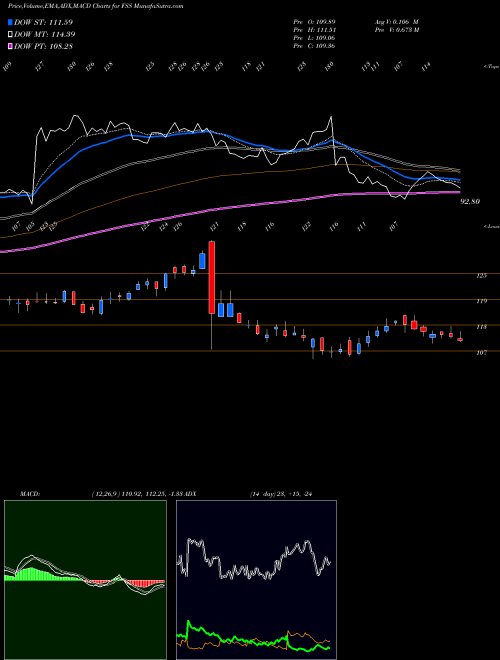The image size is (500, 660).
Task: Click the 125 price level label
Action: (x=482, y=276)
